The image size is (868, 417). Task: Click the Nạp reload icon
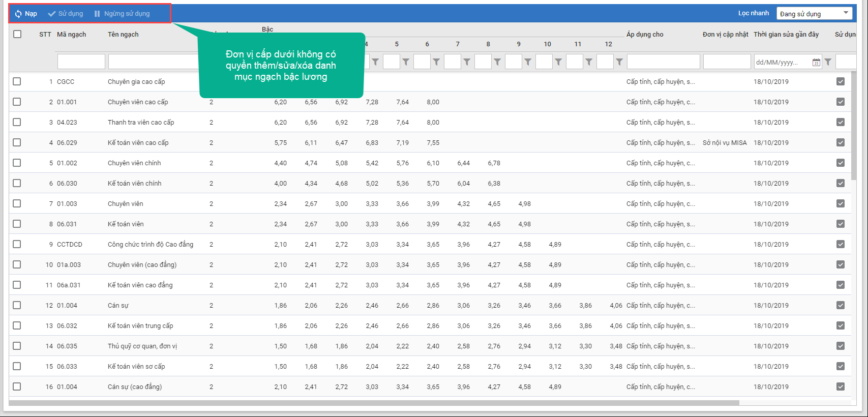(x=18, y=14)
